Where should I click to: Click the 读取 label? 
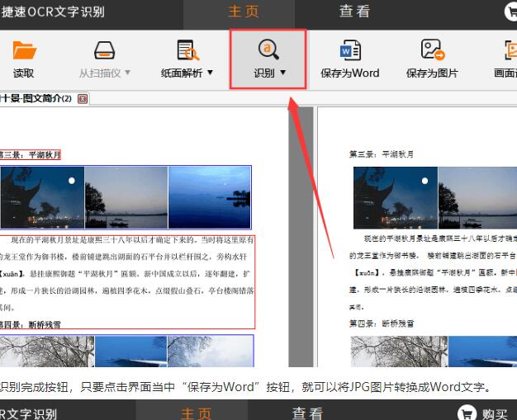pyautogui.click(x=23, y=73)
